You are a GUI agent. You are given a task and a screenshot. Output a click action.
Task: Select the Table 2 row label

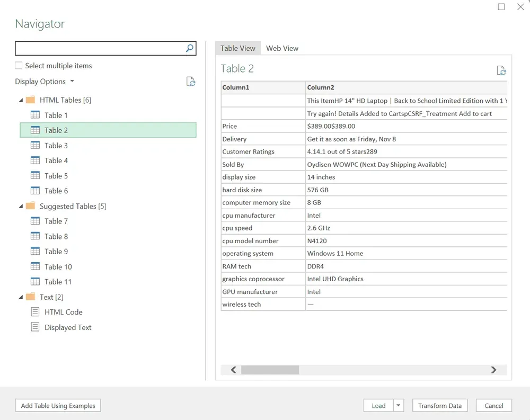pyautogui.click(x=56, y=130)
